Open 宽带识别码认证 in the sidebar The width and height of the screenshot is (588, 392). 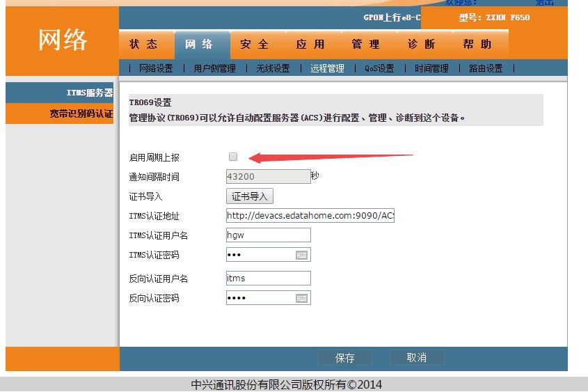[x=81, y=113]
